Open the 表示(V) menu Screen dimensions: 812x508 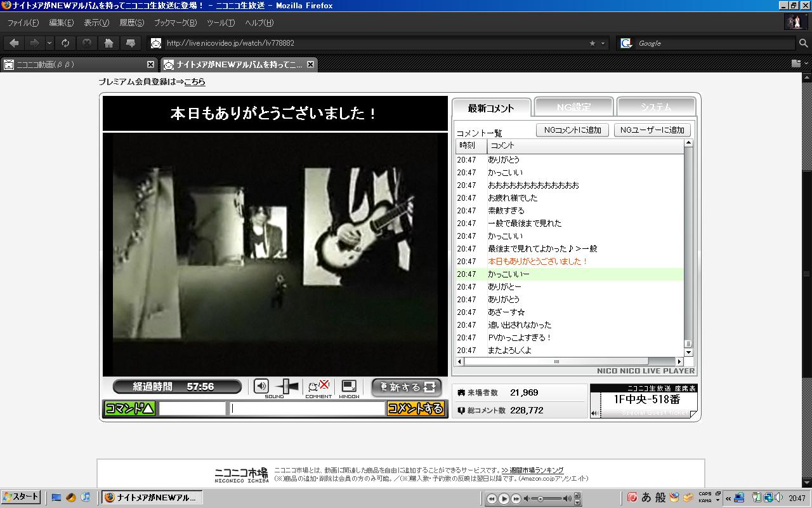(x=96, y=23)
